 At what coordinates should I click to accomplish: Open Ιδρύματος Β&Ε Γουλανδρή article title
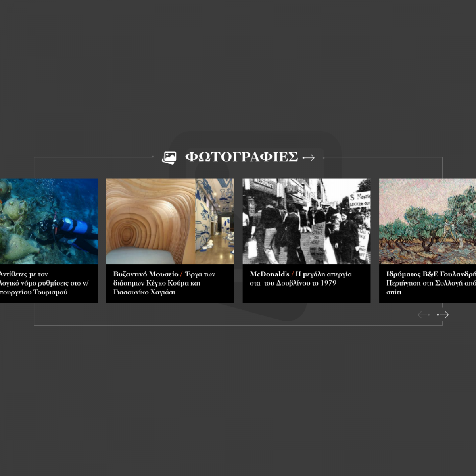pos(431,283)
